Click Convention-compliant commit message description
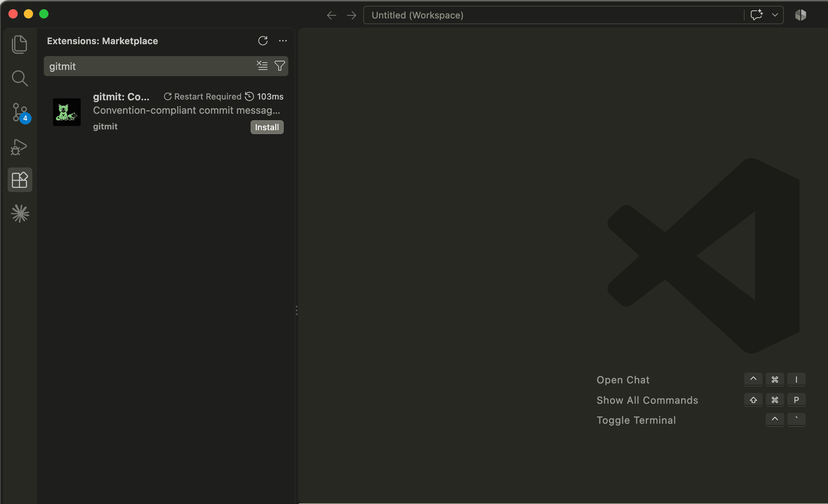Screen dimensions: 828x504 tap(186, 110)
